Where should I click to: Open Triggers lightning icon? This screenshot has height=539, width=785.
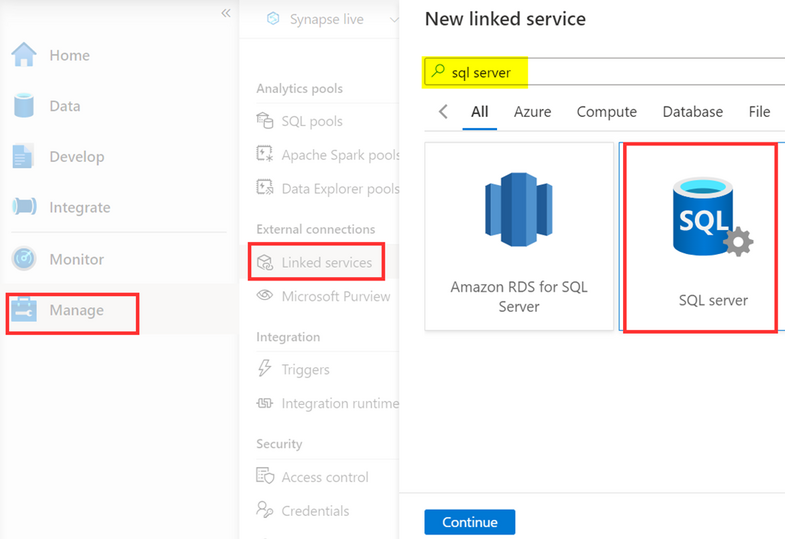[x=264, y=368]
